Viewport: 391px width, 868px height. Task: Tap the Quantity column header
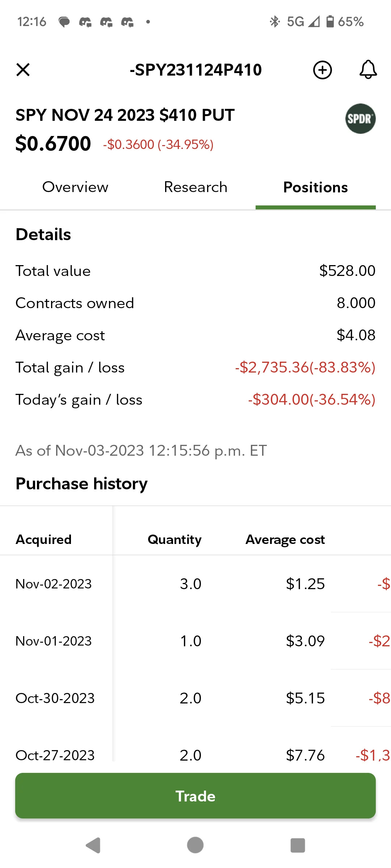coord(175,539)
